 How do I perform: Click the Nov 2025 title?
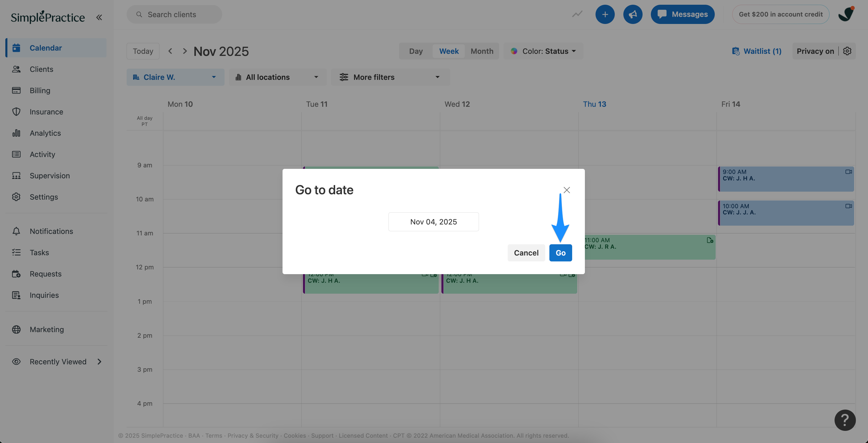(x=221, y=51)
